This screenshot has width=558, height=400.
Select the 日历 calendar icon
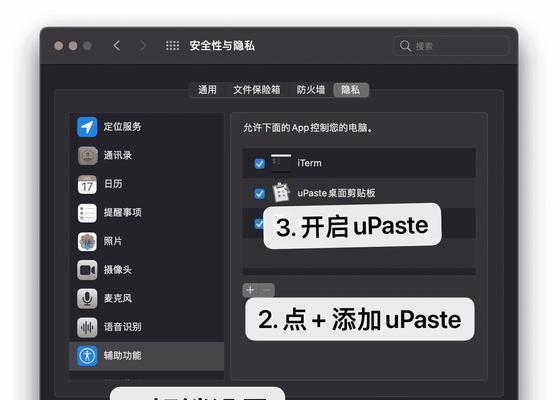[87, 184]
